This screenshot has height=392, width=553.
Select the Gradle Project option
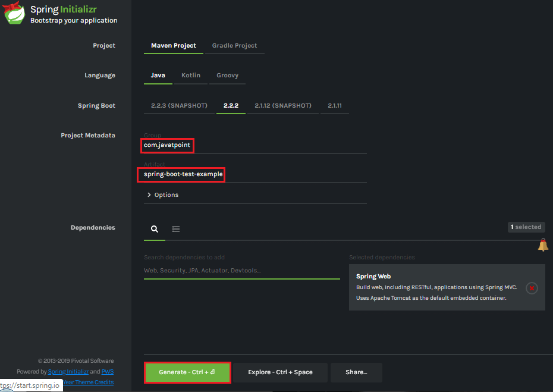(x=234, y=45)
